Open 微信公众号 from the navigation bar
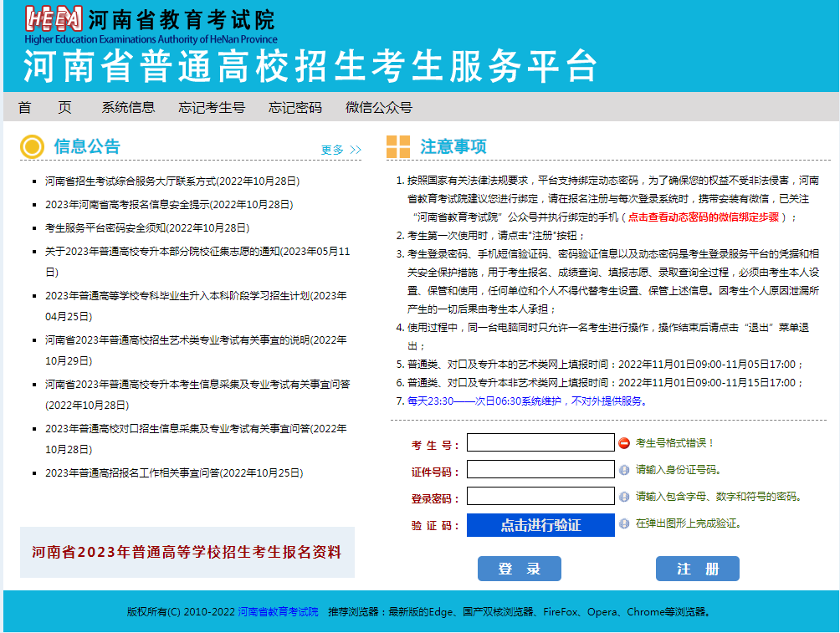Screen dimensions: 840x633 (379, 107)
